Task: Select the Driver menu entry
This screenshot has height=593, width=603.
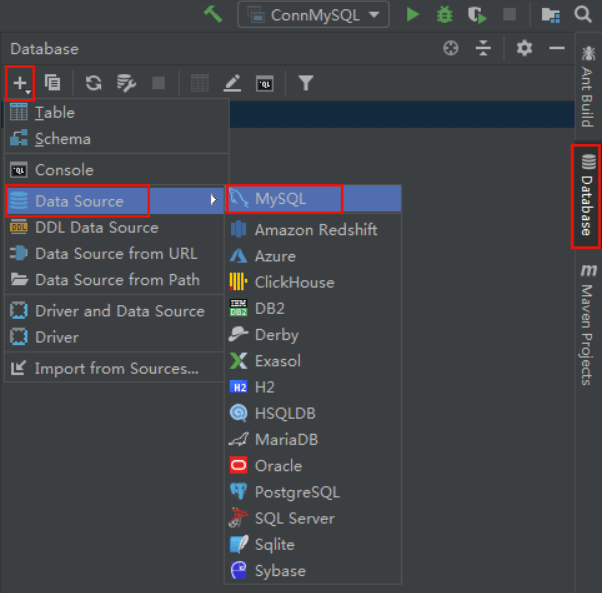Action: (x=115, y=337)
